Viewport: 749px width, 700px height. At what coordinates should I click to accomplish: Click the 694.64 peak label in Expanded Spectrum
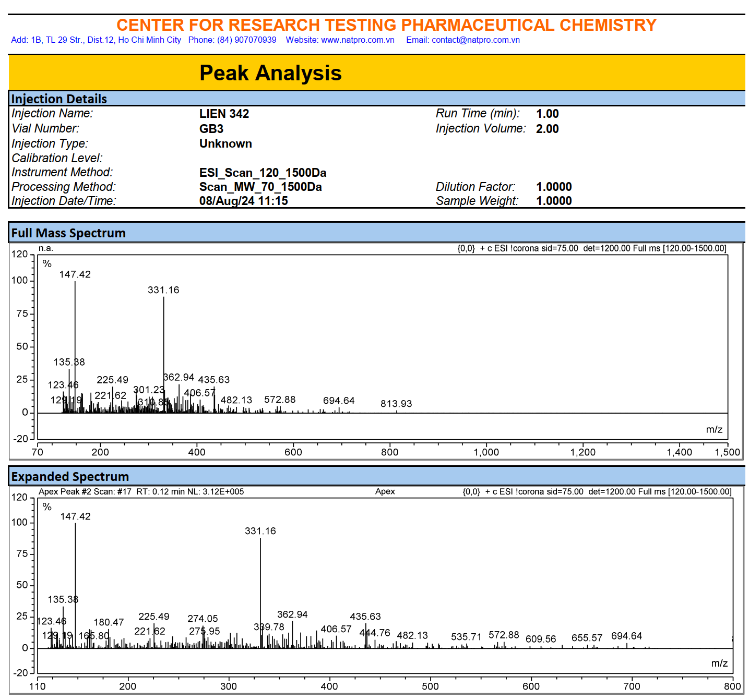click(626, 636)
